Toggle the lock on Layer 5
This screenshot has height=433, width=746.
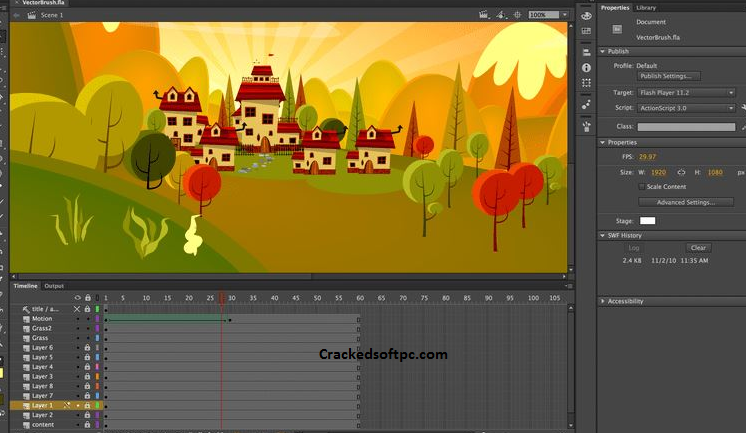pos(88,357)
